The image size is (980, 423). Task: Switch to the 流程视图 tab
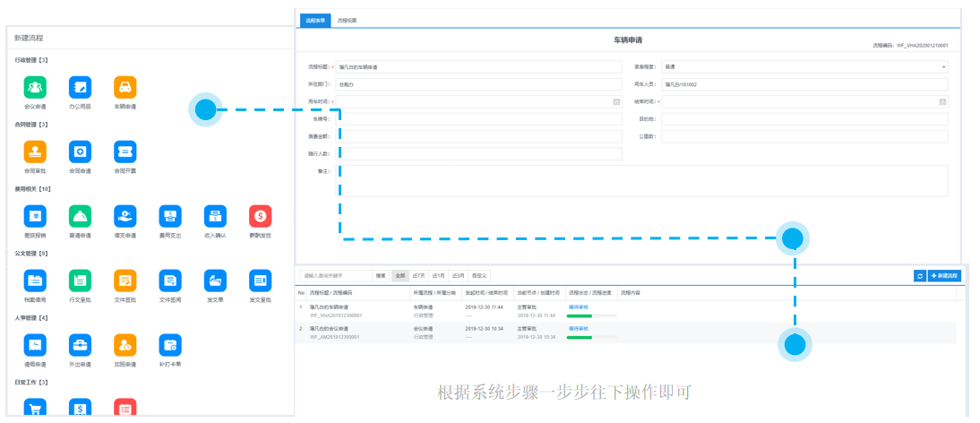pos(347,20)
